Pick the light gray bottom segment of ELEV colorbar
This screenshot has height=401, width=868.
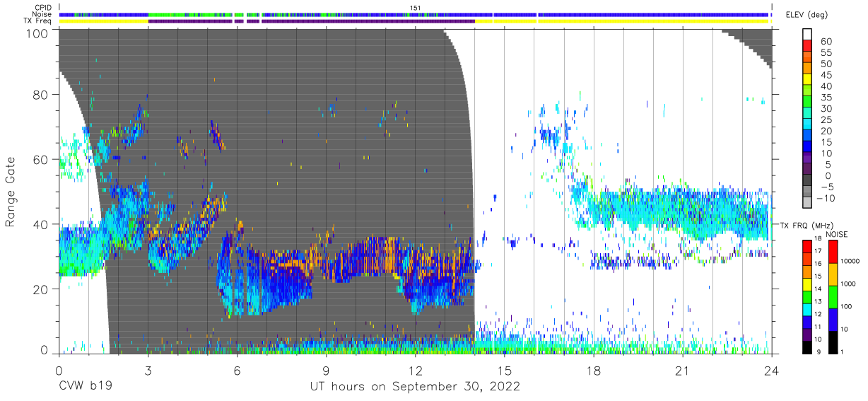(808, 202)
